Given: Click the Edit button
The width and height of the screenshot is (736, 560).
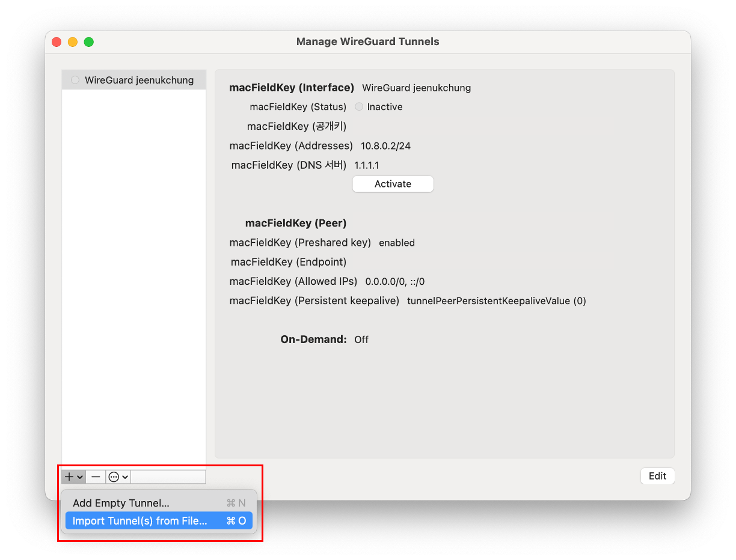Looking at the screenshot, I should point(657,476).
